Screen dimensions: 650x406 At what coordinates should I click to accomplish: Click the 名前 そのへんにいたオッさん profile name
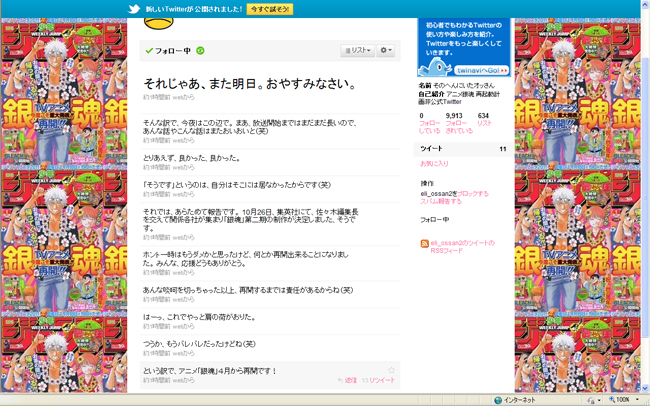(x=456, y=85)
